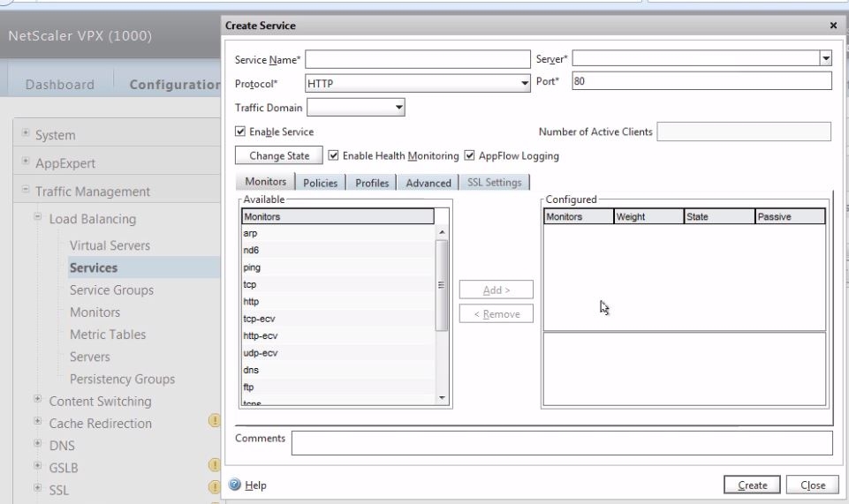Switch to the Profiles tab
Viewport: 849px width, 504px height.
point(372,183)
